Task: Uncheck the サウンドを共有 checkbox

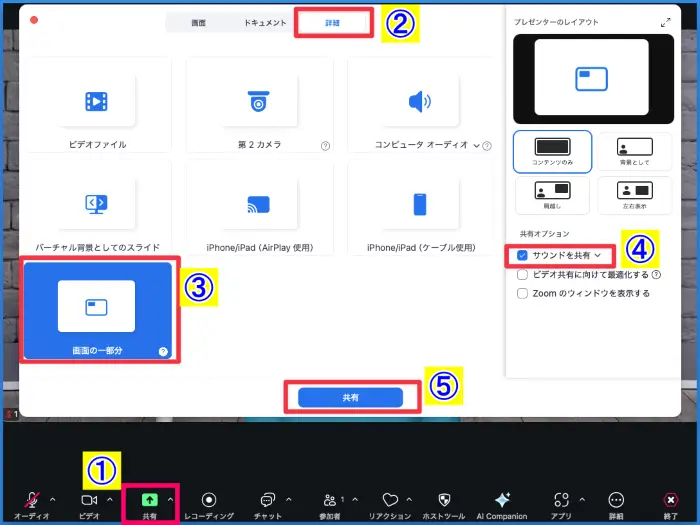Action: tap(522, 256)
